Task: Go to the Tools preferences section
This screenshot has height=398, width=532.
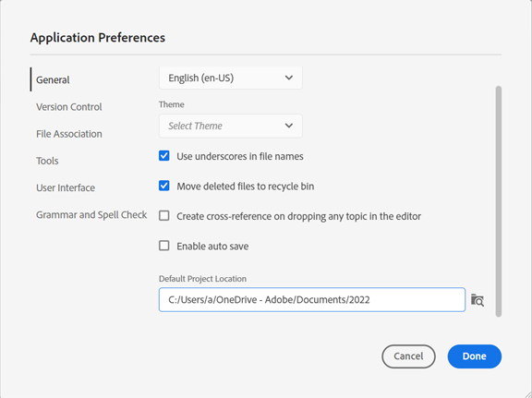Action: pos(47,161)
